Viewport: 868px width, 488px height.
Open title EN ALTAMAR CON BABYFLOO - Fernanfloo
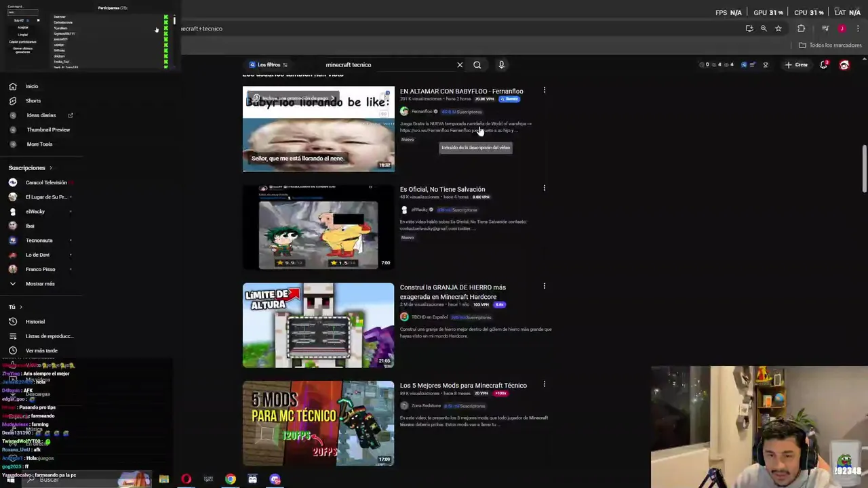[x=461, y=91]
